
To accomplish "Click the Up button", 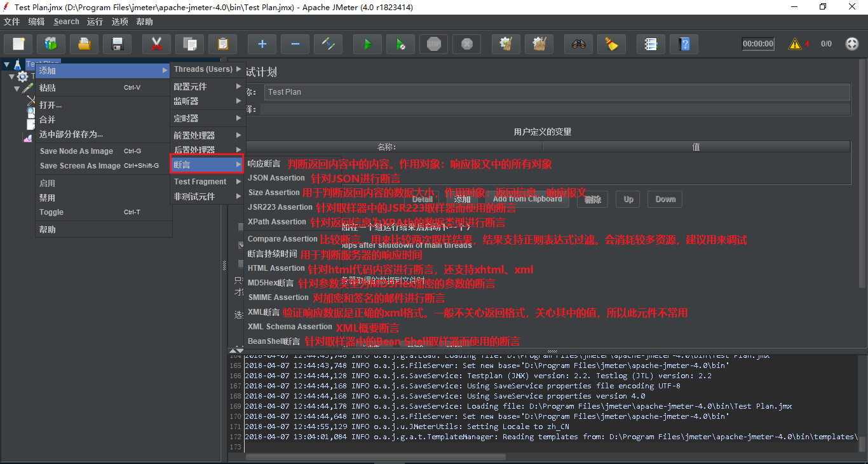I will (x=628, y=199).
